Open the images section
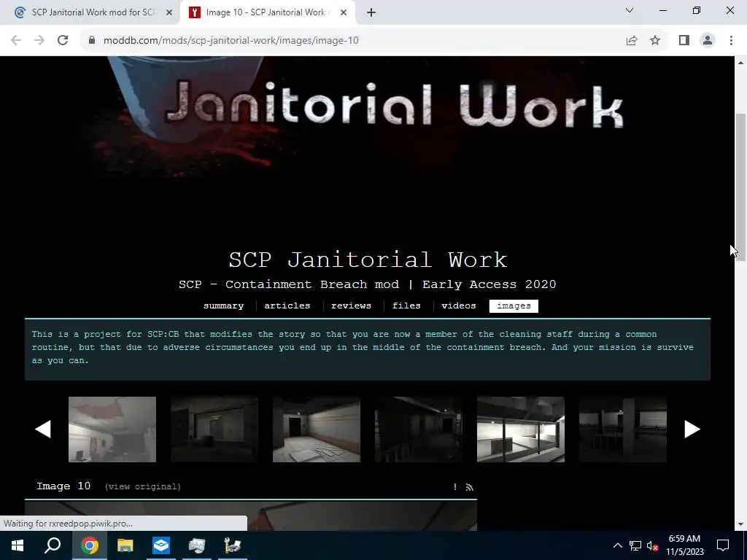This screenshot has height=560, width=747. [x=514, y=306]
